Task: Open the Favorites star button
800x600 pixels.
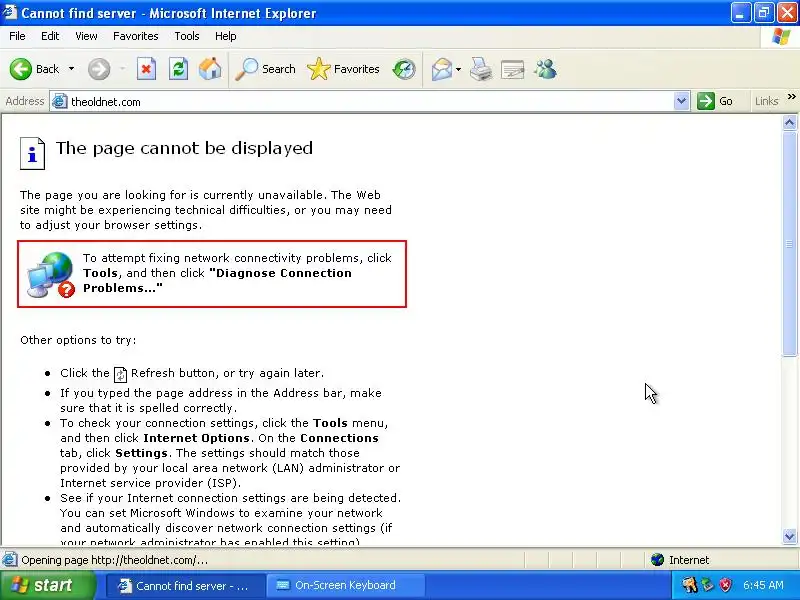Action: 343,69
